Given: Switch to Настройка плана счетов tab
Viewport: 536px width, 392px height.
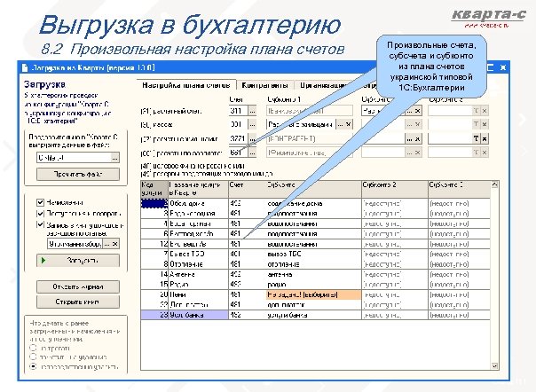Looking at the screenshot, I should point(186,85).
